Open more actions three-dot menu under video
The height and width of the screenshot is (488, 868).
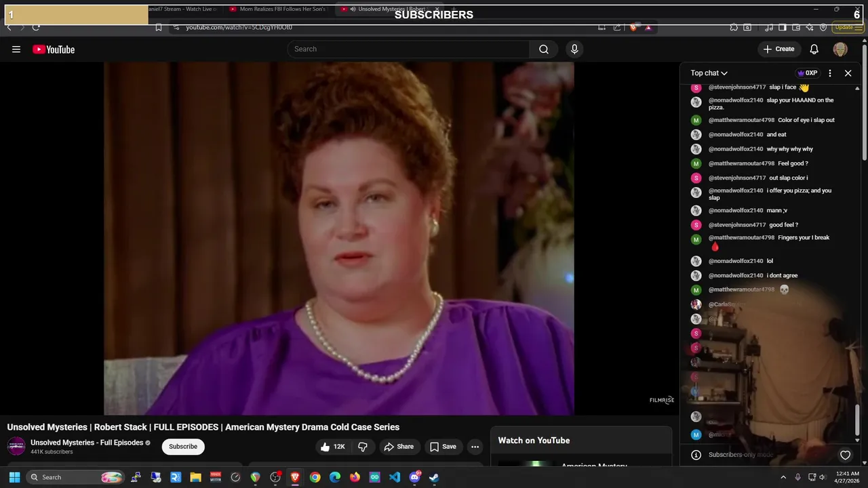coord(475,447)
